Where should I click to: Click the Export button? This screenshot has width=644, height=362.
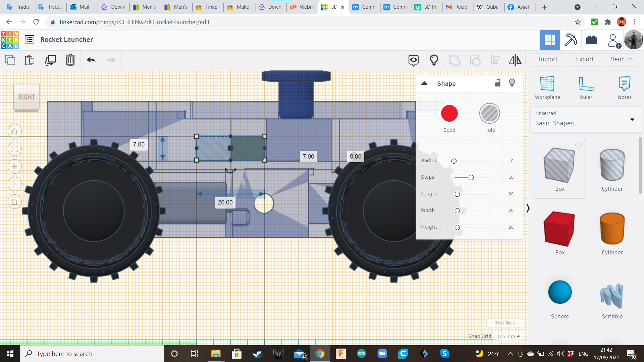585,59
